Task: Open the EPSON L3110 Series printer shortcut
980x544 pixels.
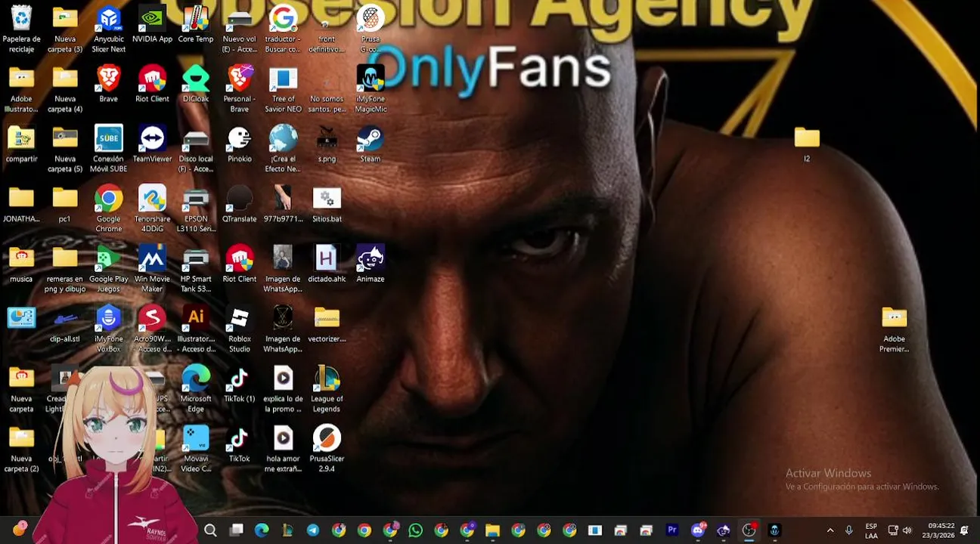Action: [x=196, y=209]
